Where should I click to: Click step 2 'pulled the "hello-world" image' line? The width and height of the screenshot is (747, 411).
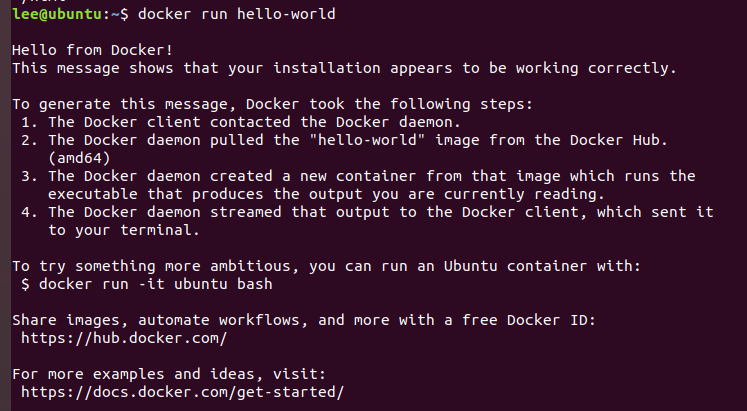344,140
